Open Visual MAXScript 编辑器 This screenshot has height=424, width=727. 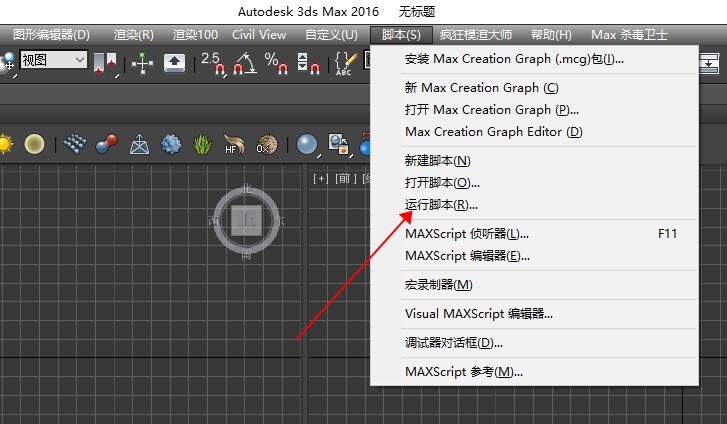point(534,314)
